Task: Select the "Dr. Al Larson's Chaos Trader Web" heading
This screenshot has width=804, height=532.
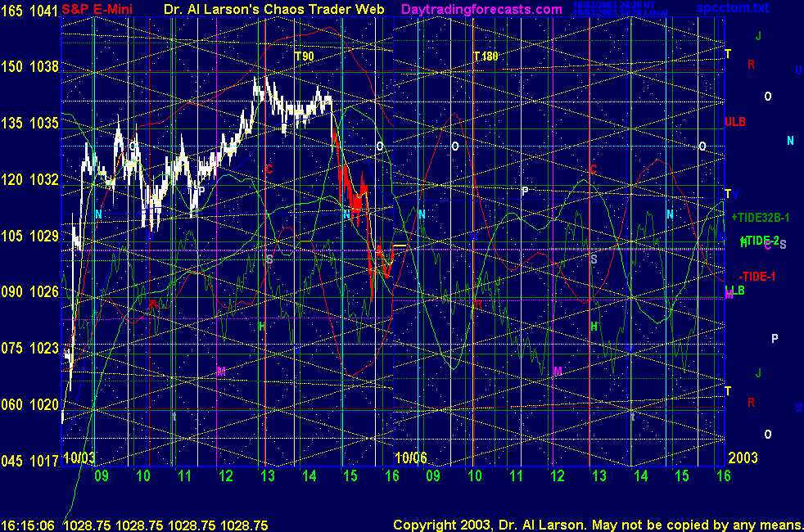Action: pos(273,9)
